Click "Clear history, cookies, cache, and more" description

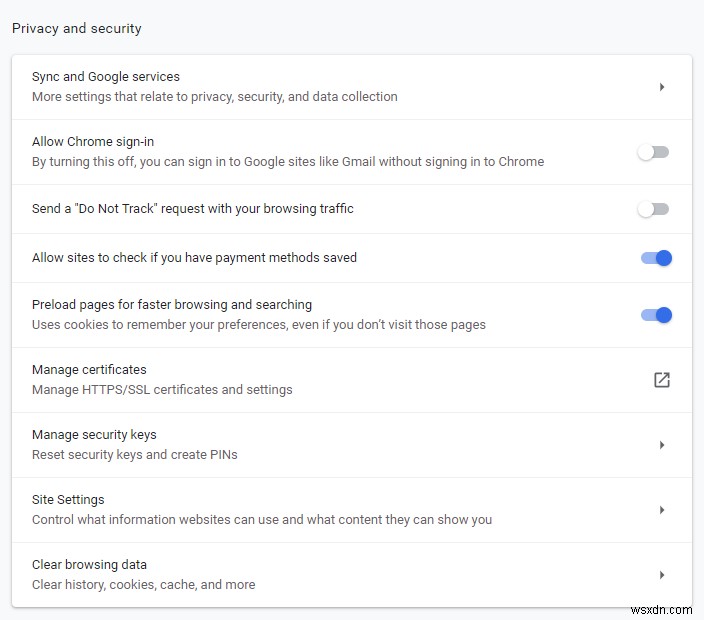tap(144, 585)
